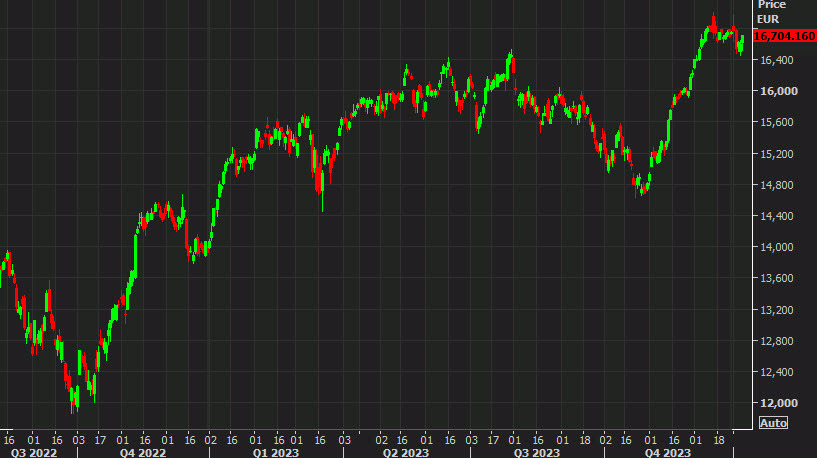Viewport: 817px width, 458px height.
Task: Click the EUR currency label
Action: click(x=768, y=19)
